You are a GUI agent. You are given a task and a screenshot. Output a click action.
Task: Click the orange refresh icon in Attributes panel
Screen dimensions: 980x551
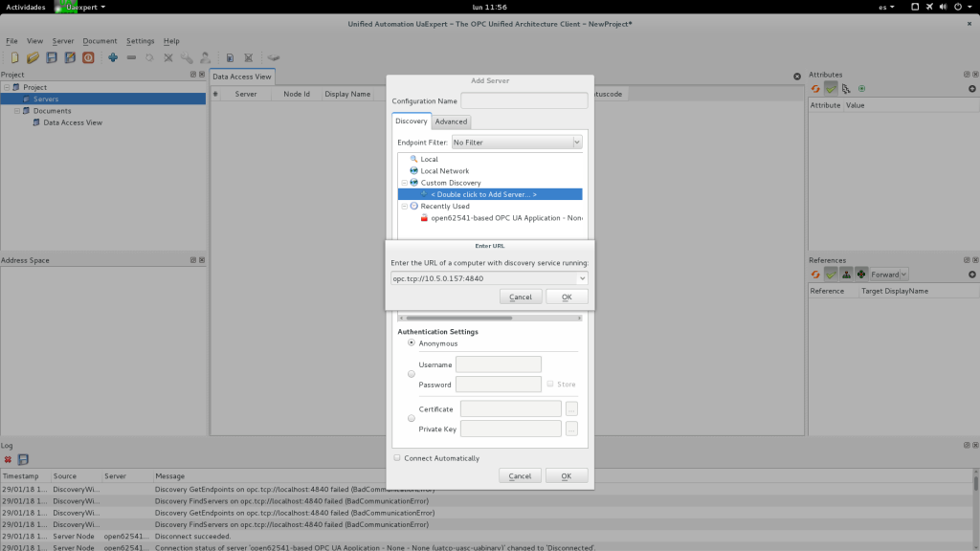coord(815,89)
